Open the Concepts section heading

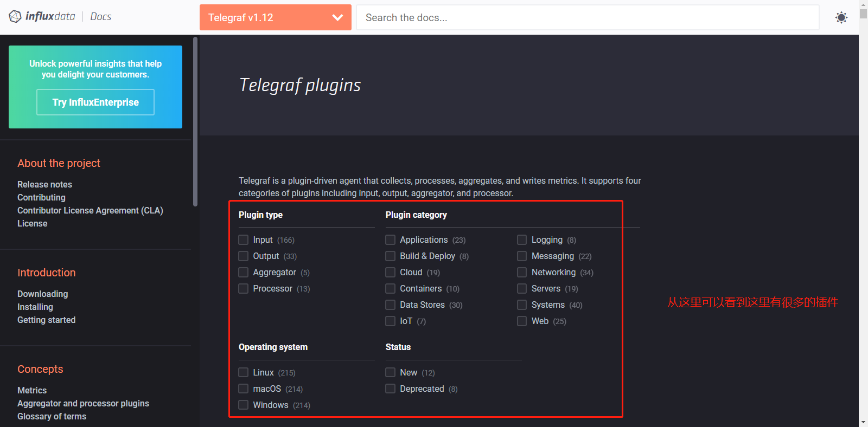40,369
